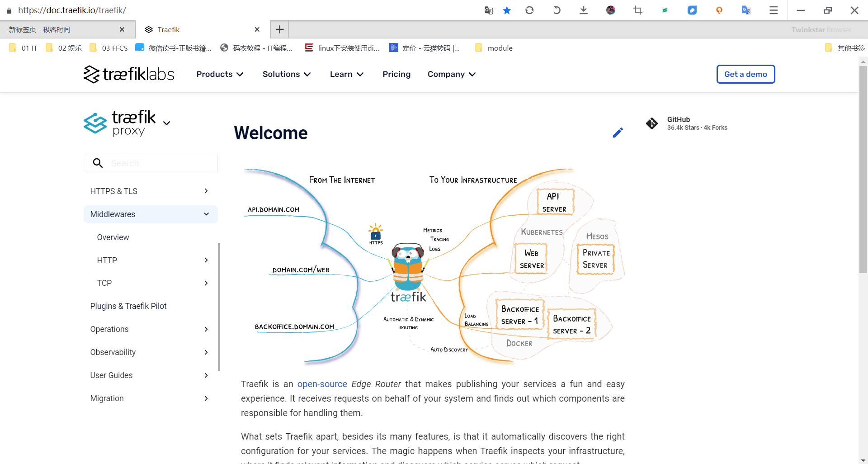Open a new browser tab with plus

pyautogui.click(x=280, y=29)
